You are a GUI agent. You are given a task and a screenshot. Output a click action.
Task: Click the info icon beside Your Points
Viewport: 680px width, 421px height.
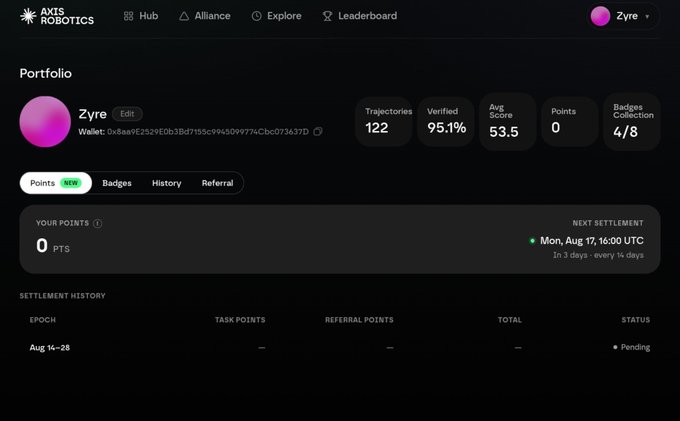click(x=98, y=223)
